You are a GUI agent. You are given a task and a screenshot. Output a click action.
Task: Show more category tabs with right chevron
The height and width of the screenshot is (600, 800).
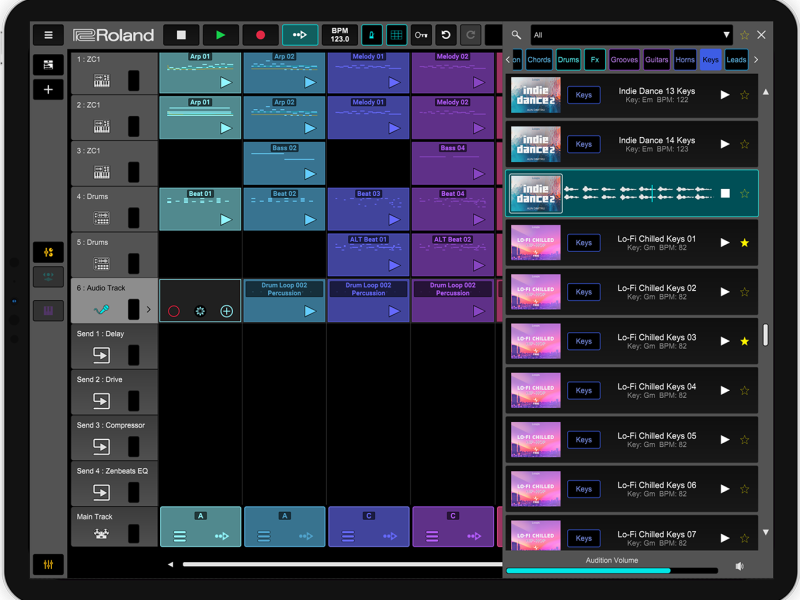tap(756, 60)
